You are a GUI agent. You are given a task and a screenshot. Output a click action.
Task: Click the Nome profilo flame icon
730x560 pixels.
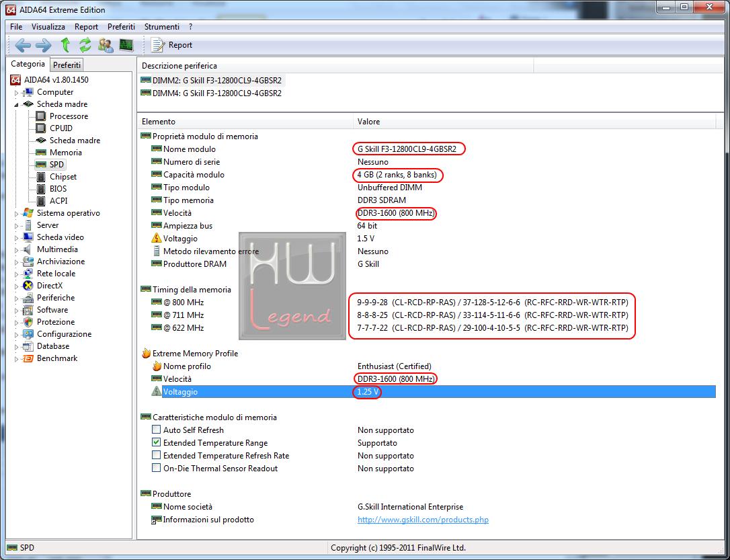coord(157,366)
